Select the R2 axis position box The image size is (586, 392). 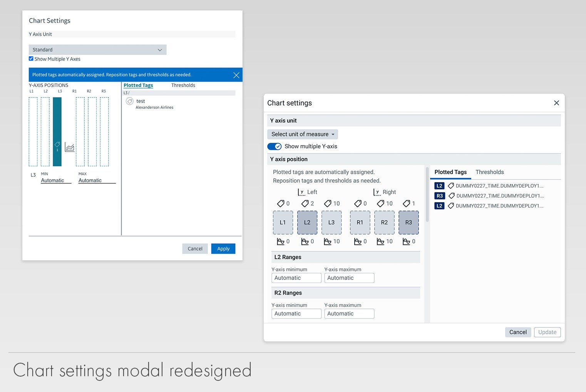click(x=384, y=223)
